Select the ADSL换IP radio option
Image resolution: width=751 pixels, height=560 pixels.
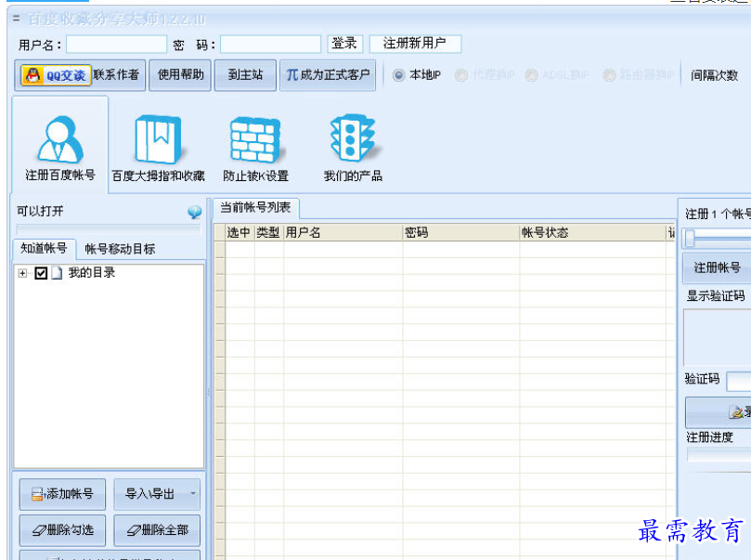[531, 75]
